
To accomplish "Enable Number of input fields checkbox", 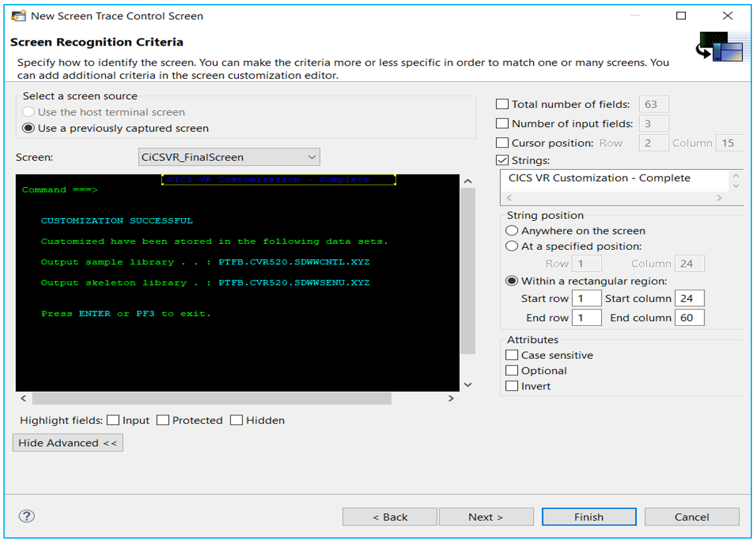I will point(502,124).
